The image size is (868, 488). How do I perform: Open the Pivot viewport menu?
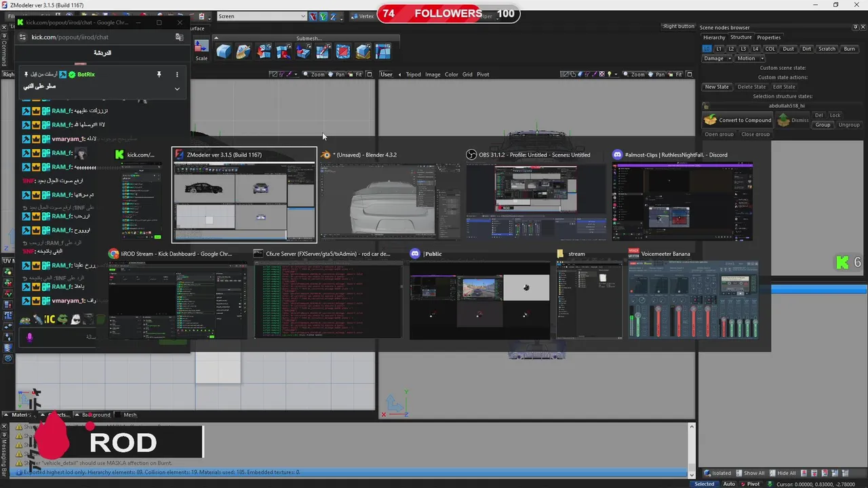coord(483,75)
